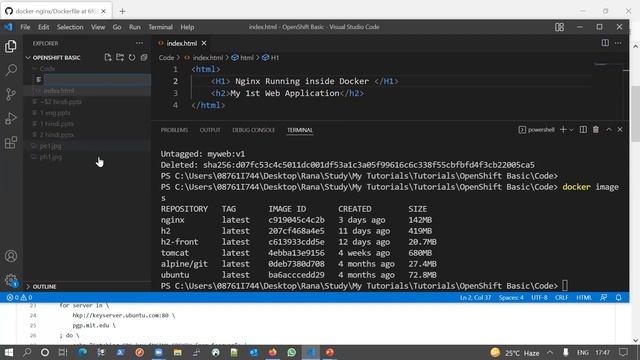Expand the OUTLINE section
640x360 pixels.
click(41, 287)
